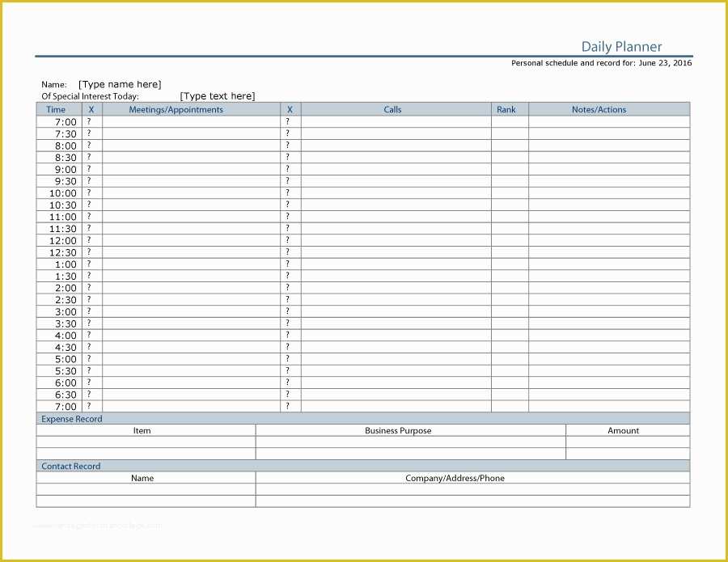
Task: Select the 10:30 time cell
Action: (x=59, y=205)
